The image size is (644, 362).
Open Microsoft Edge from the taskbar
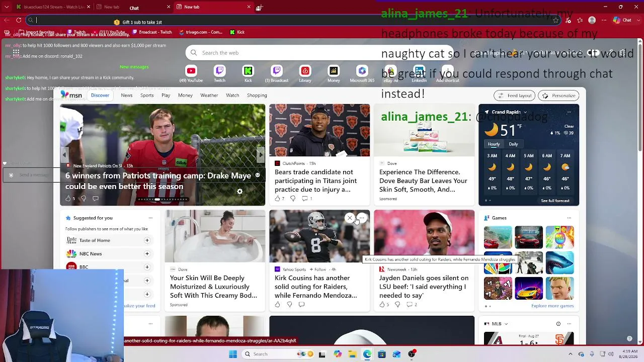367,354
